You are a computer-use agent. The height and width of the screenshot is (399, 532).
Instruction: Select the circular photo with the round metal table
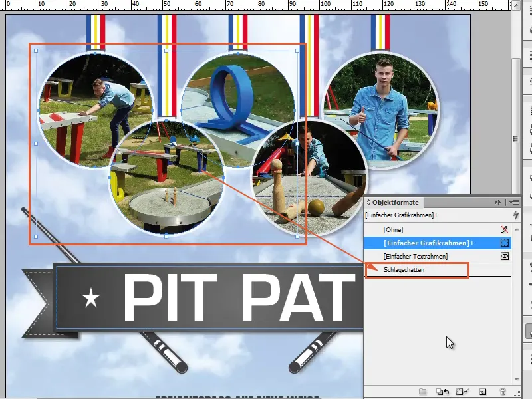[166, 178]
